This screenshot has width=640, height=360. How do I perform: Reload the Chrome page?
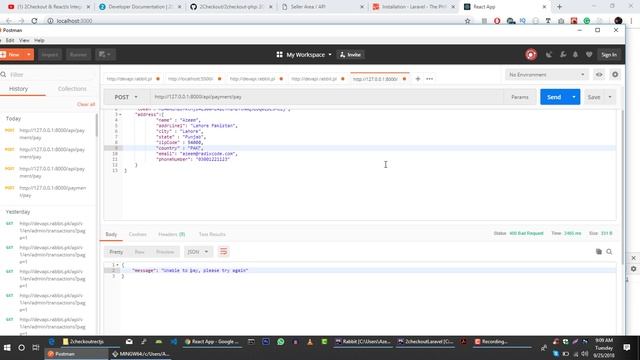click(34, 21)
